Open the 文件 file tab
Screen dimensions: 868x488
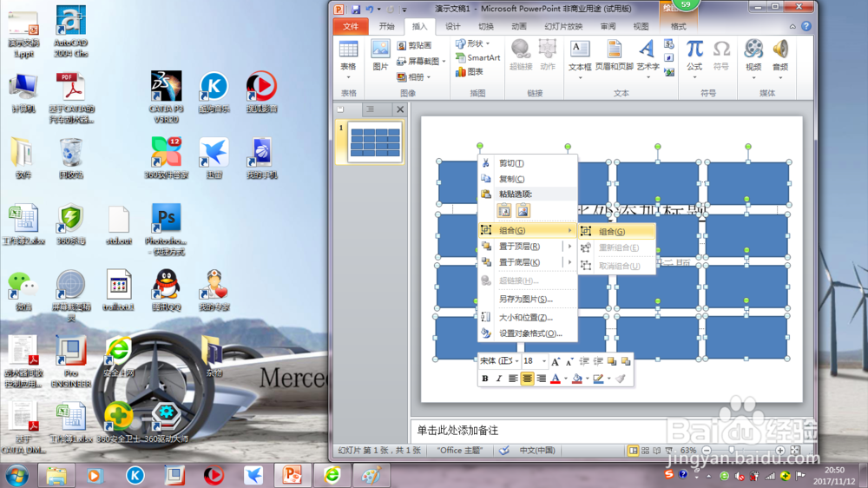point(351,27)
